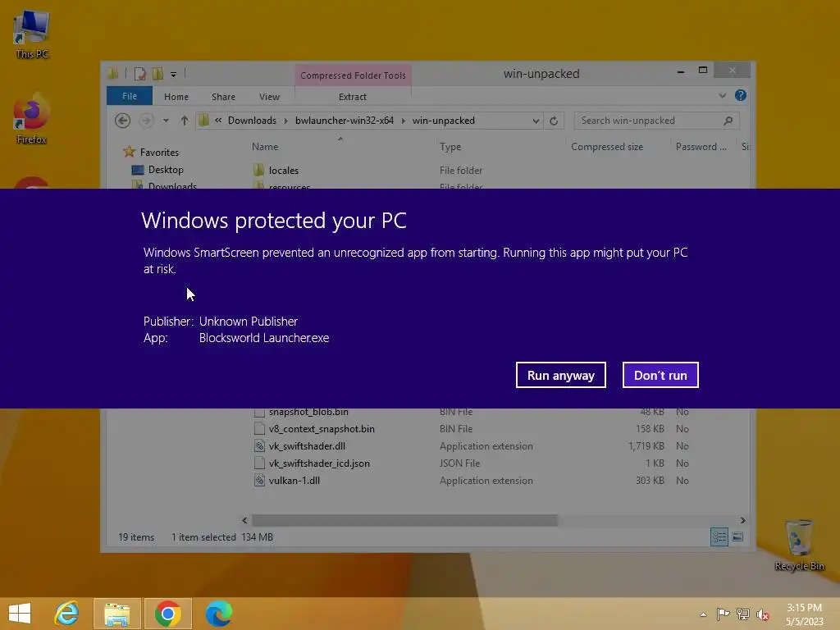The width and height of the screenshot is (840, 630).
Task: Click the locales folder icon
Action: point(258,170)
